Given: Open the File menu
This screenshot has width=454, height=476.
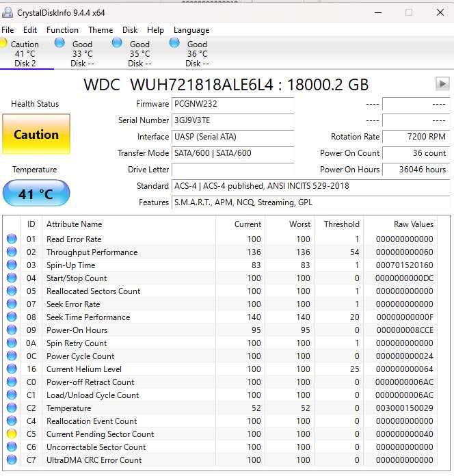Looking at the screenshot, I should click(8, 30).
